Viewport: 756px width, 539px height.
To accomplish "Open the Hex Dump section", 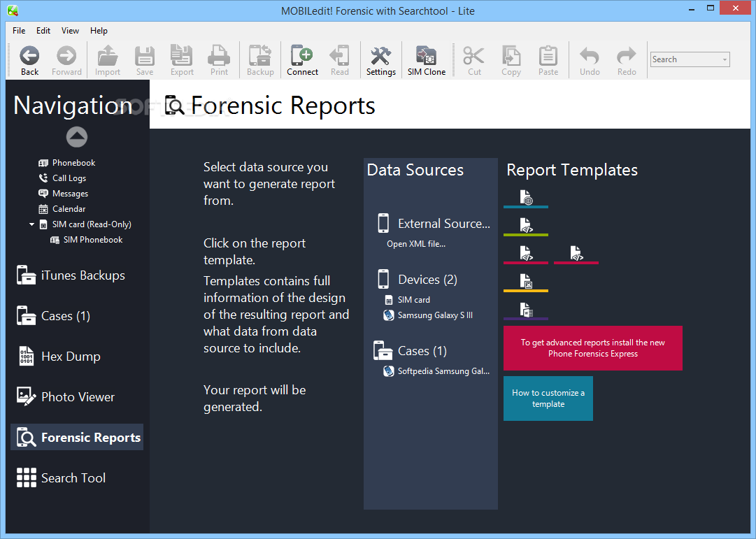I will [59, 357].
